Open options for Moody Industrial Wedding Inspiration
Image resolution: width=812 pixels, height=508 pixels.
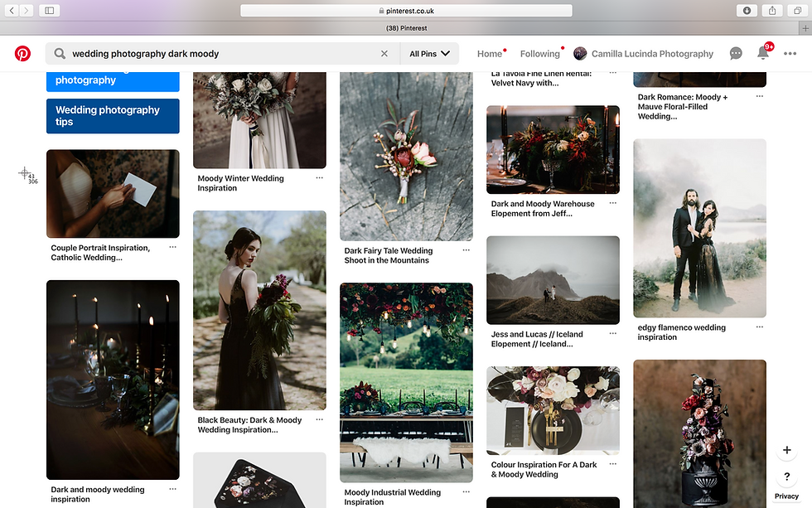click(466, 492)
